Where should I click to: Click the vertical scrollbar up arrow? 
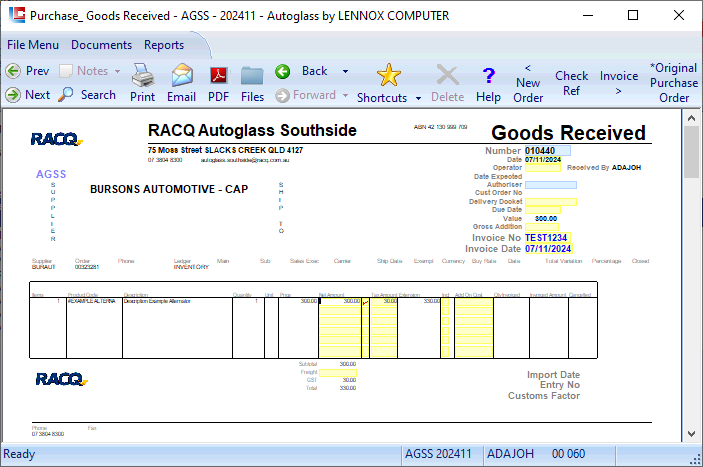click(x=691, y=118)
